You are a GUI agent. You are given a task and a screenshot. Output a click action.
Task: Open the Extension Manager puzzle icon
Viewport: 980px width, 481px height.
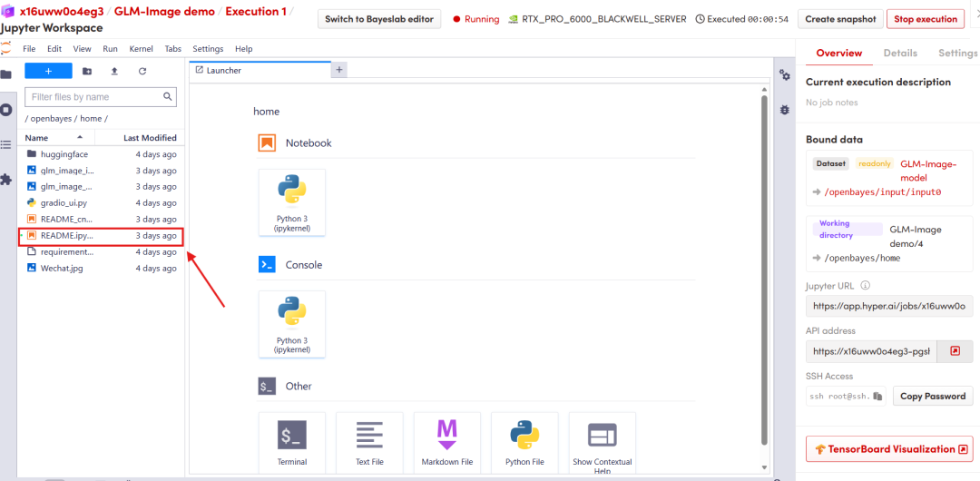pos(6,180)
